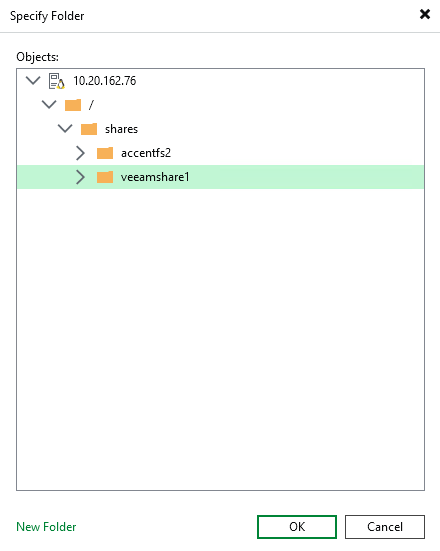The width and height of the screenshot is (440, 551).
Task: Select the highlighted veeamshare1 folder label
Action: (155, 177)
